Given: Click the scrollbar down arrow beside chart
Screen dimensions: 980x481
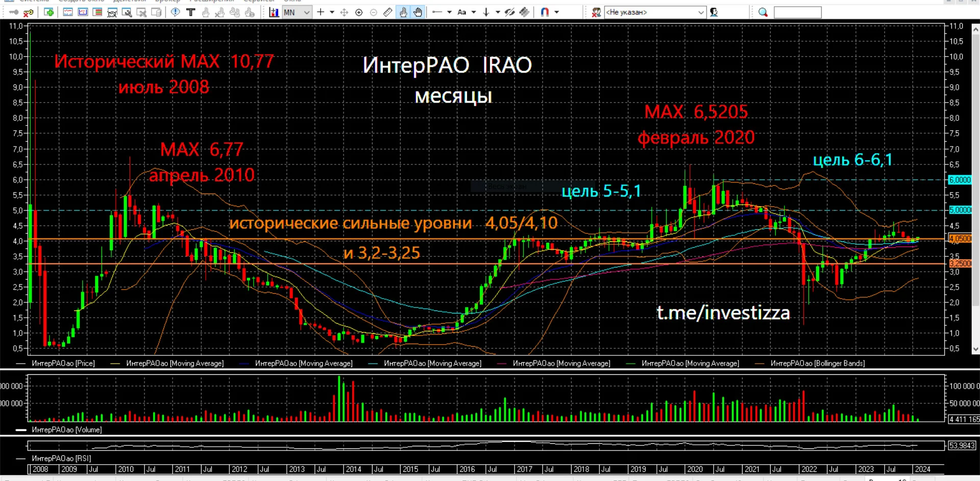Looking at the screenshot, I should point(975,350).
